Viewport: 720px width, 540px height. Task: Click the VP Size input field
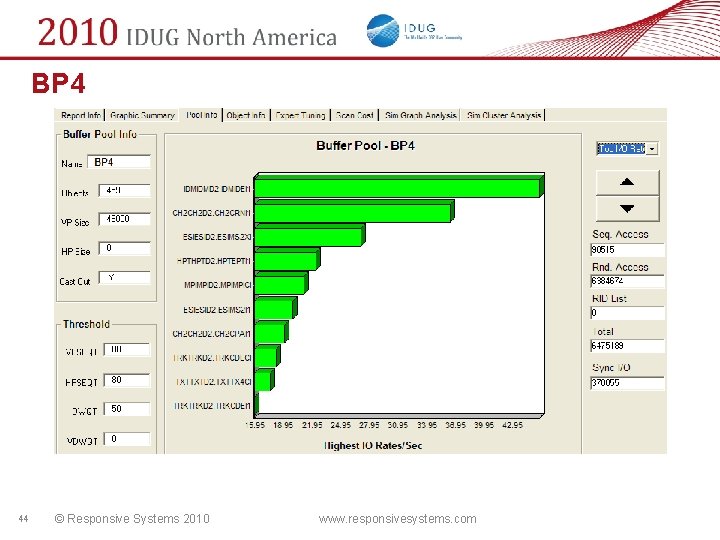click(124, 219)
